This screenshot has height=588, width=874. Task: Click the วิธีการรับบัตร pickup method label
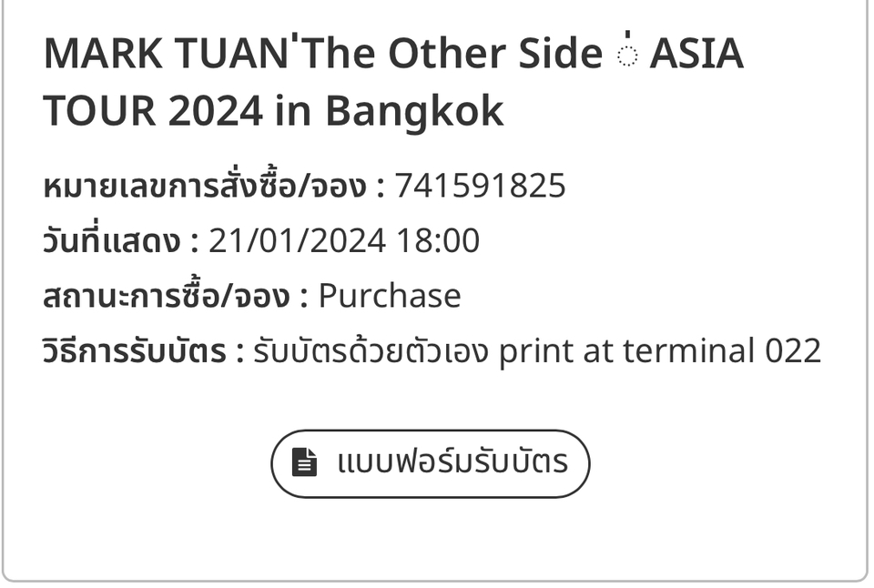[x=135, y=350]
